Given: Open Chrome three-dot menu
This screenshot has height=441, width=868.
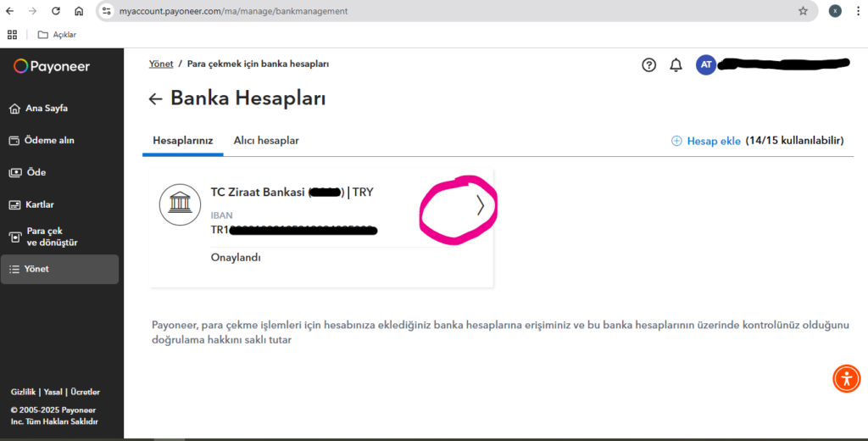Looking at the screenshot, I should [858, 11].
